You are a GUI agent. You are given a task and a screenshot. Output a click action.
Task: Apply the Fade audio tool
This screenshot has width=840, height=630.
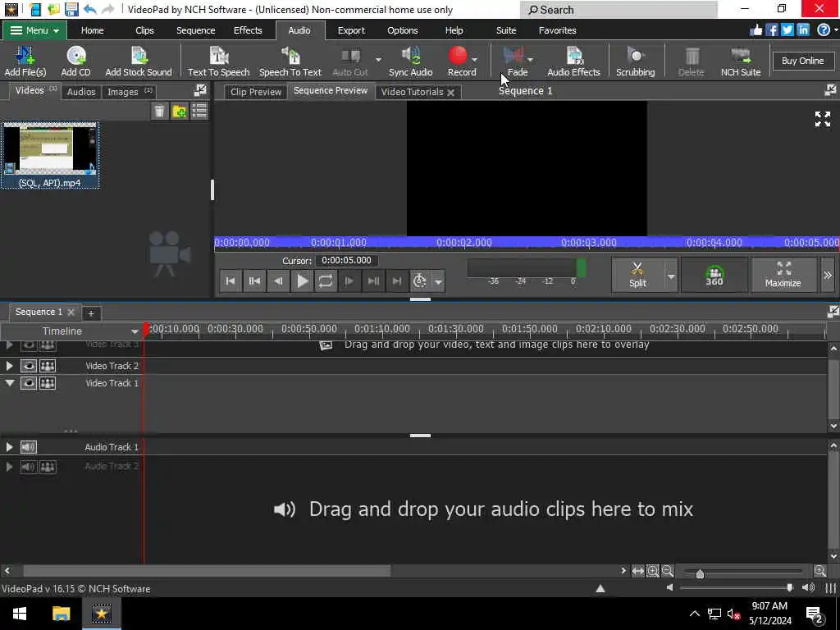(x=515, y=61)
